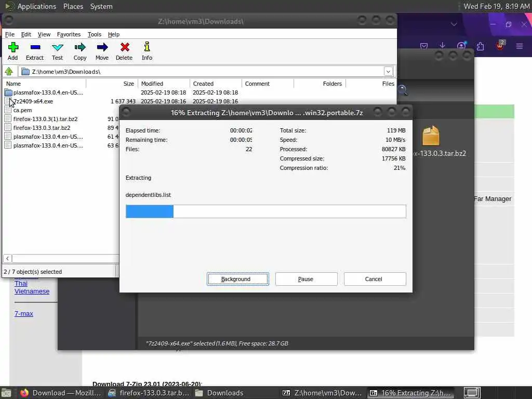Open the File menu

[x=10, y=34]
